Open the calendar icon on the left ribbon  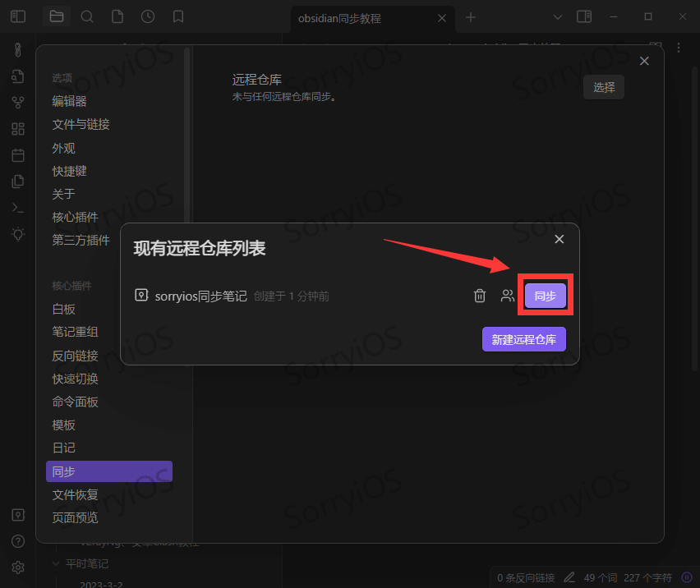(x=18, y=154)
